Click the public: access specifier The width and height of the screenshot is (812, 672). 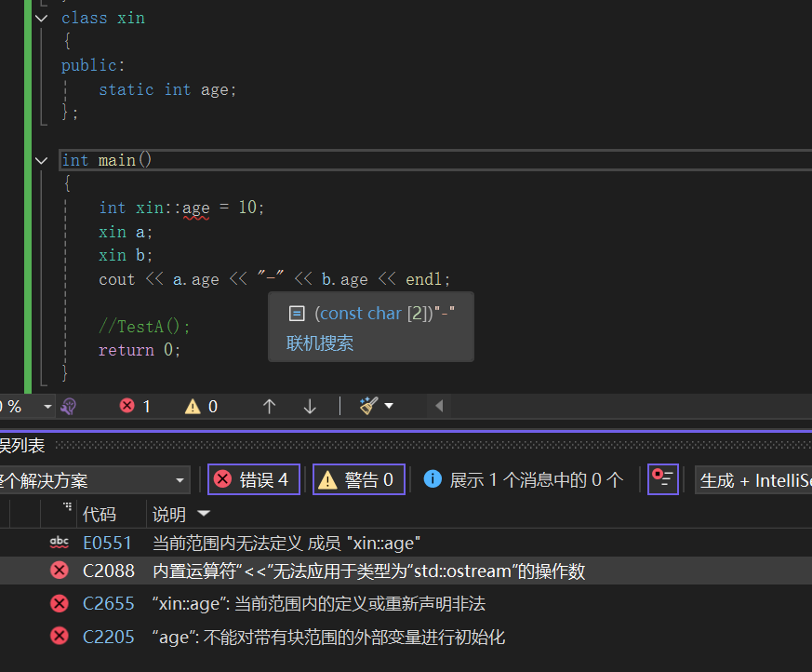93,65
